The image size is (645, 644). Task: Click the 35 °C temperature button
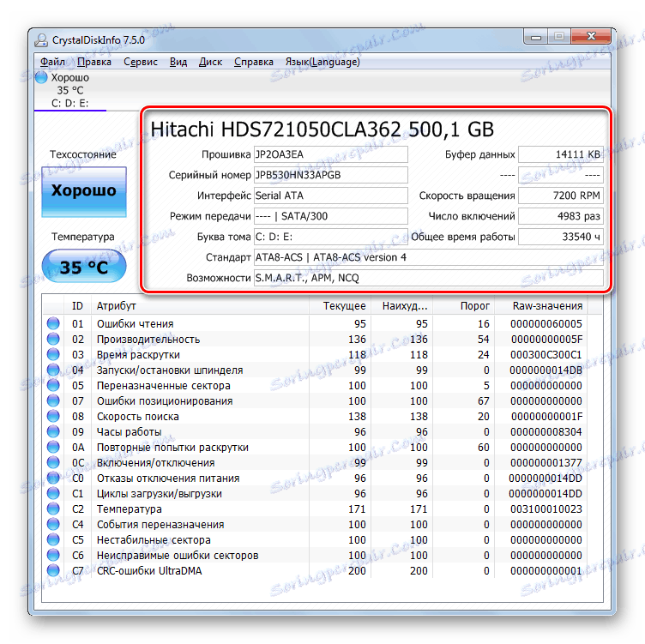(x=84, y=267)
